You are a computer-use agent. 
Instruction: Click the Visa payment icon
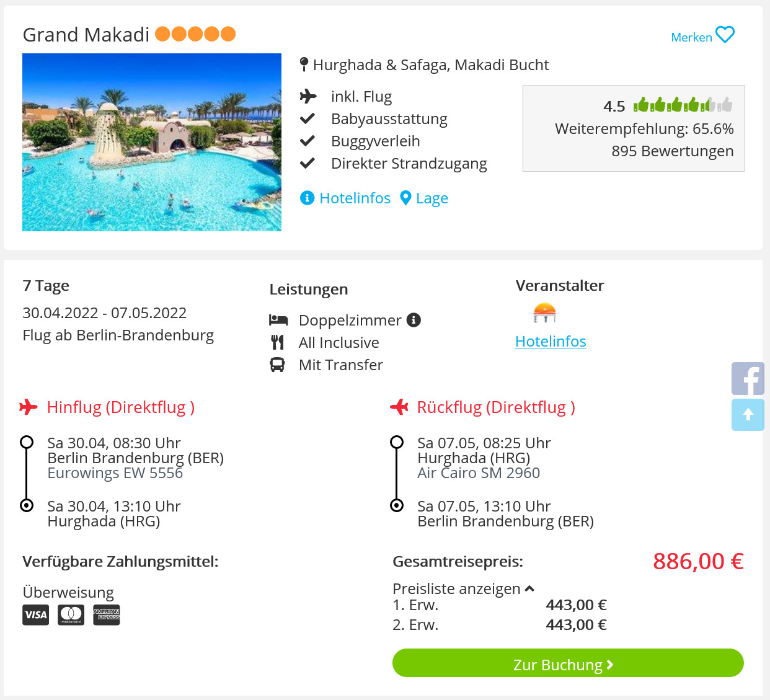36,615
